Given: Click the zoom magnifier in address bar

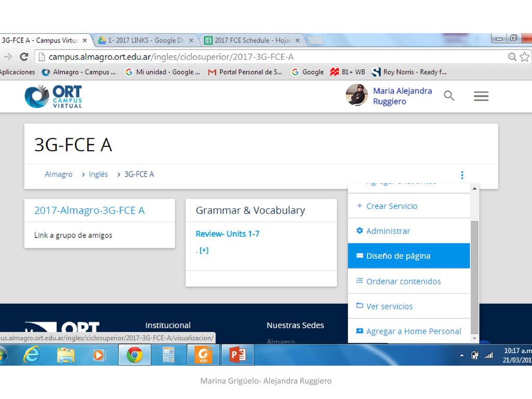Looking at the screenshot, I should 512,57.
